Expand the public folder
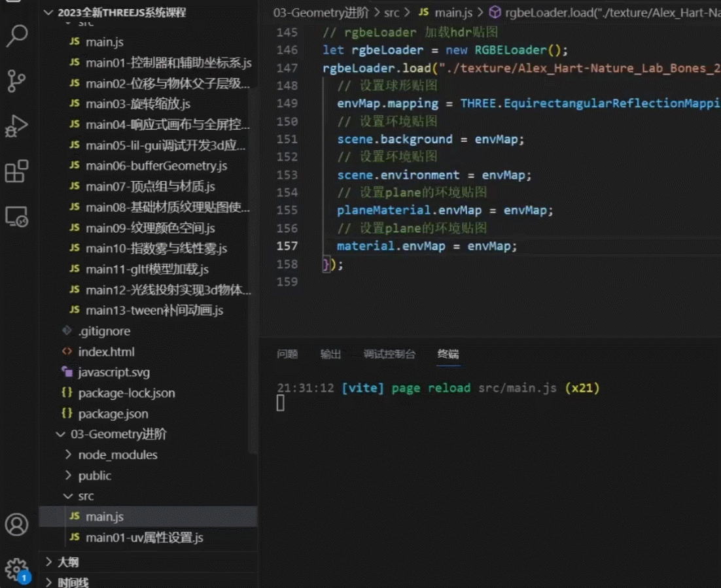The width and height of the screenshot is (721, 588). (95, 476)
